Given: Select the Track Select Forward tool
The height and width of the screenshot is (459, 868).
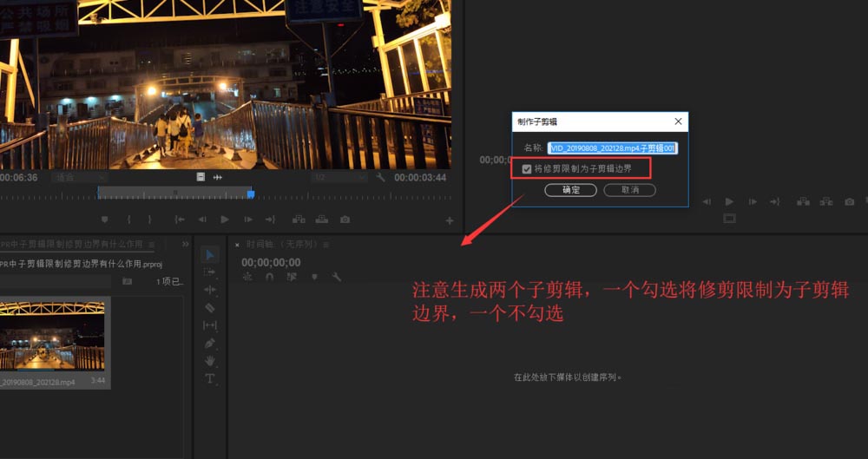Looking at the screenshot, I should (209, 272).
